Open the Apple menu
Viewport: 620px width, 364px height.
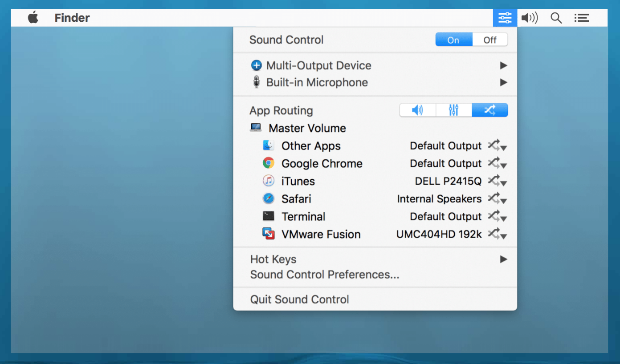pos(33,18)
